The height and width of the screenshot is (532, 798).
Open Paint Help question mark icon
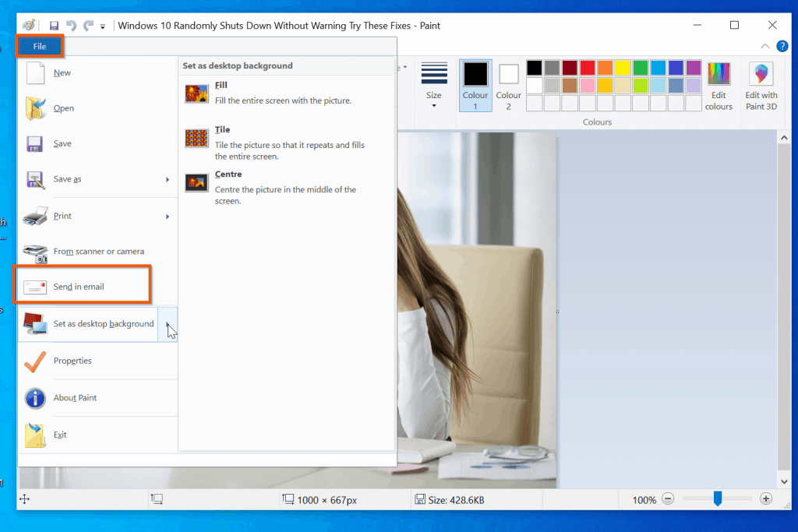click(x=782, y=46)
